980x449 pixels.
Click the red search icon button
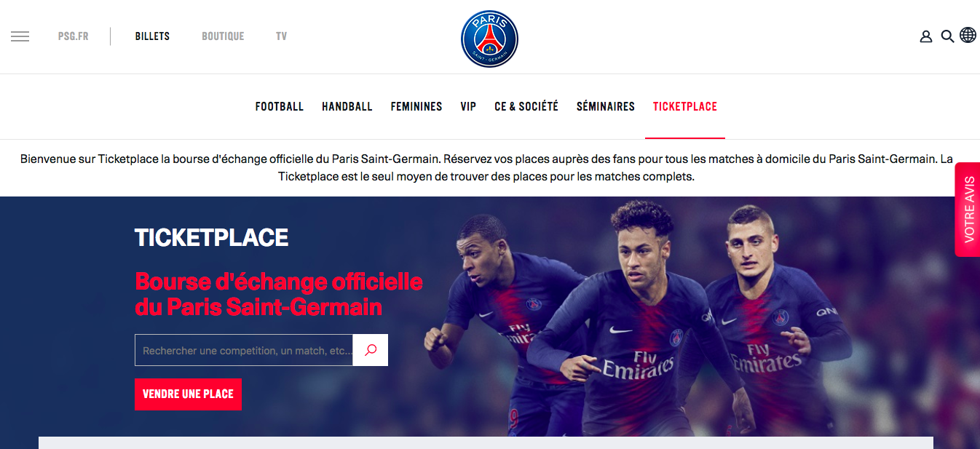[371, 350]
